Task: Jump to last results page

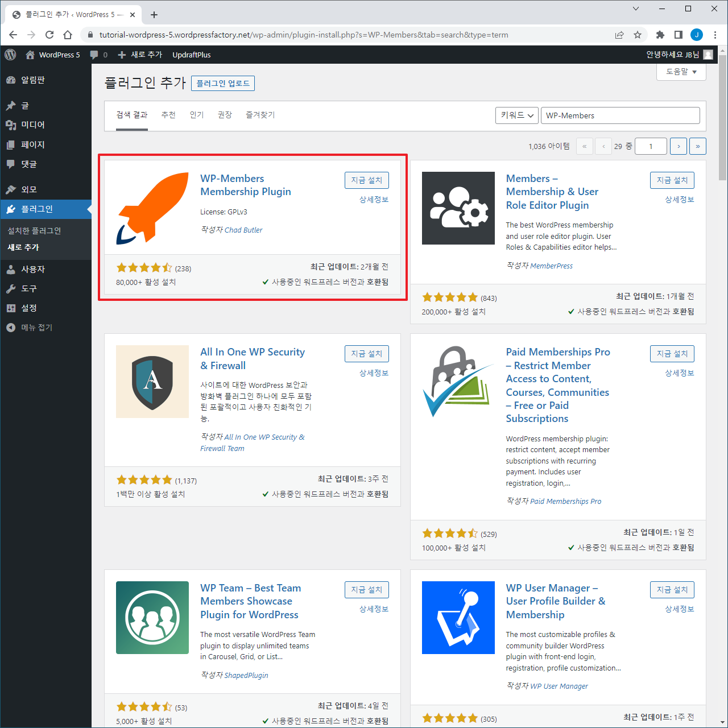Action: [x=698, y=146]
